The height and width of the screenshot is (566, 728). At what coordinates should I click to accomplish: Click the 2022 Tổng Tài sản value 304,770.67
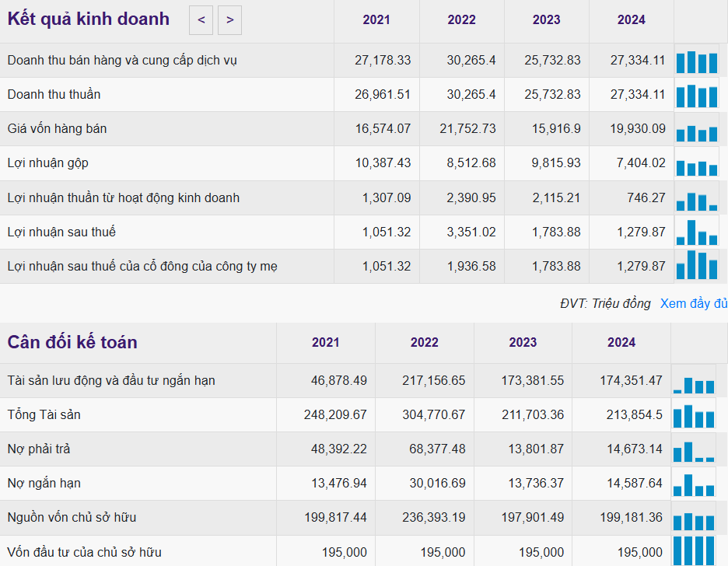click(x=434, y=414)
